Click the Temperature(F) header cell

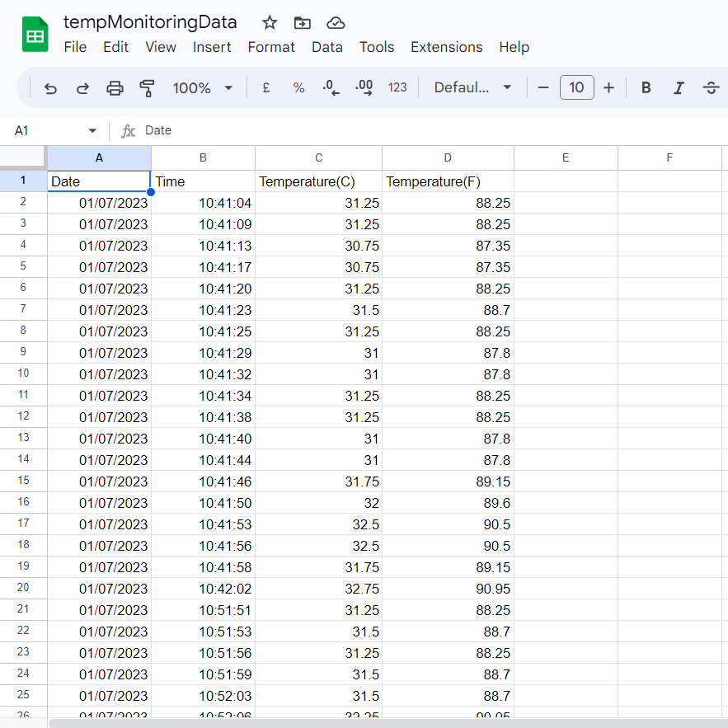(448, 181)
